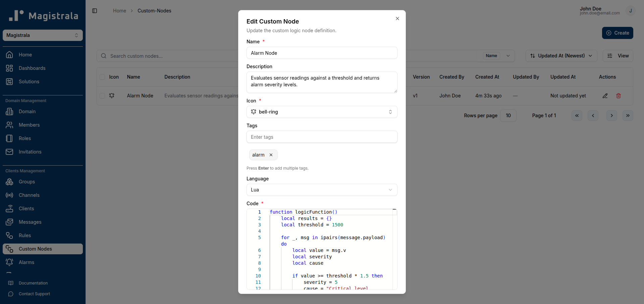Image resolution: width=644 pixels, height=304 pixels.
Task: Go to the previous page arrow
Action: tap(593, 116)
